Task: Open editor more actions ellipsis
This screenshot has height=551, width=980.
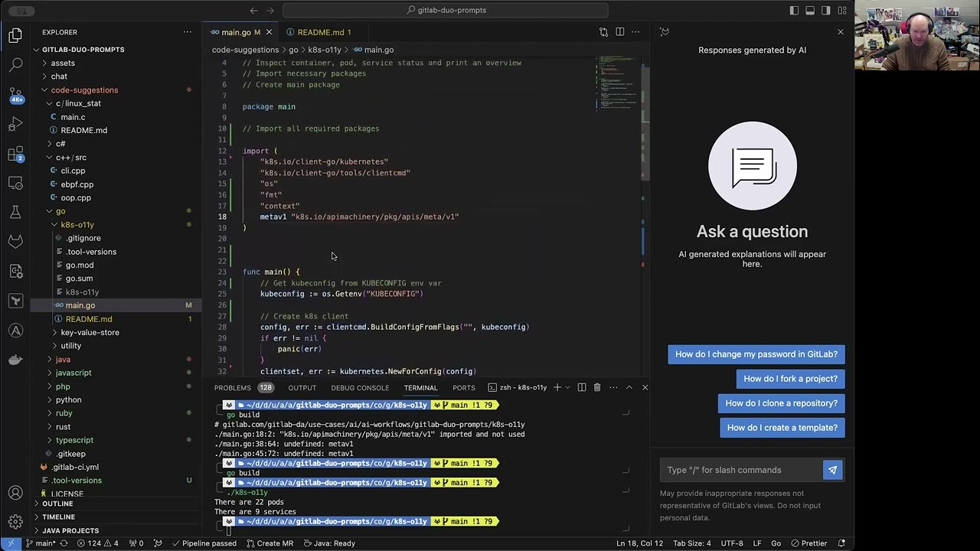Action: [x=637, y=32]
